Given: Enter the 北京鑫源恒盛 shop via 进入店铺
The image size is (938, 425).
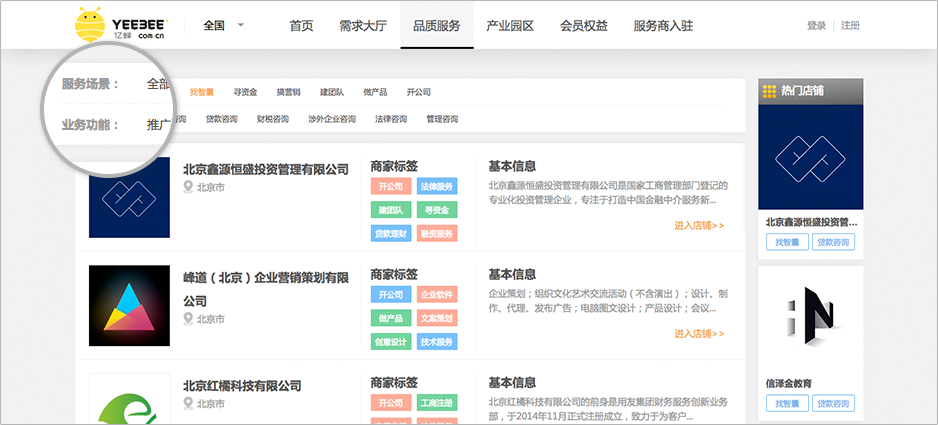Looking at the screenshot, I should (x=699, y=226).
